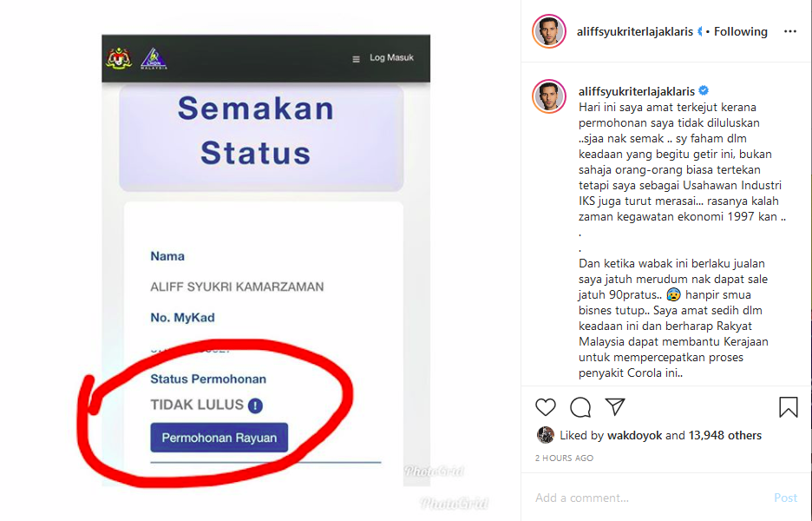Click the 2 HOURS AGO timestamp

click(x=564, y=458)
